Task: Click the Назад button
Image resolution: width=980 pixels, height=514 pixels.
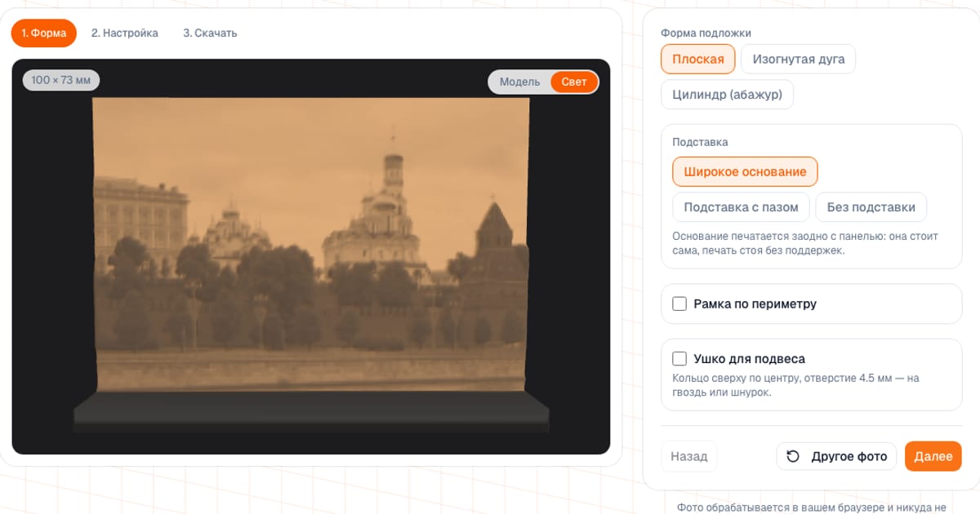Action: [688, 457]
